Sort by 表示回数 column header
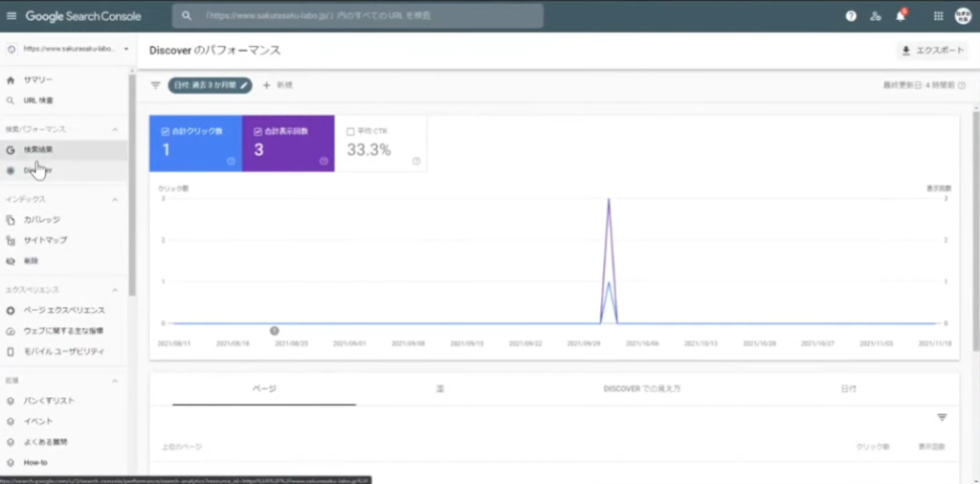The height and width of the screenshot is (484, 980). click(x=931, y=447)
